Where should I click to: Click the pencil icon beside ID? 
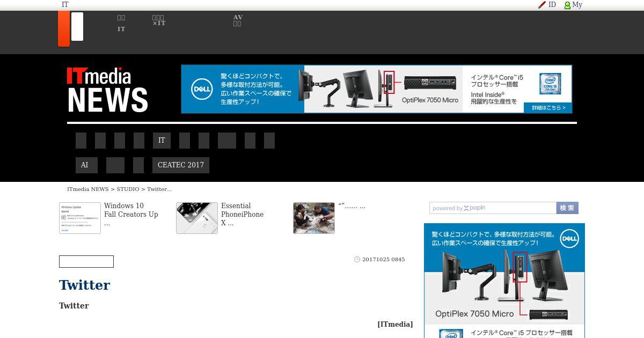[542, 5]
